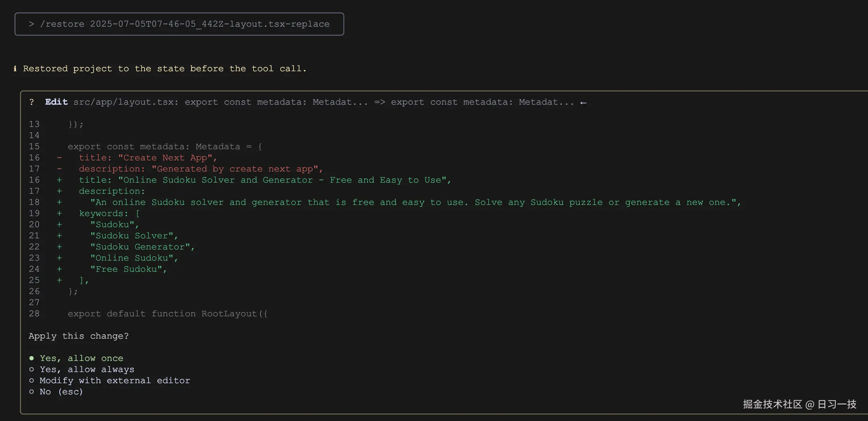Click the question mark icon beside Edit
The height and width of the screenshot is (421, 868).
pyautogui.click(x=32, y=102)
